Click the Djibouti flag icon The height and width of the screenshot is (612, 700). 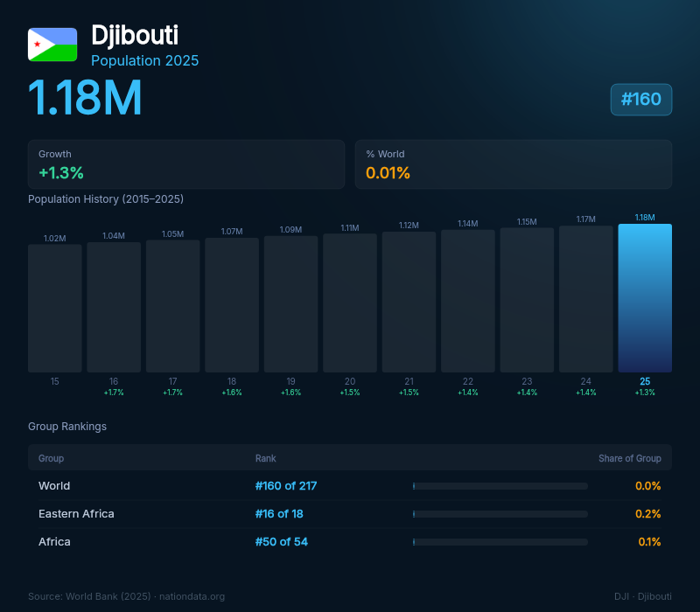[x=52, y=45]
